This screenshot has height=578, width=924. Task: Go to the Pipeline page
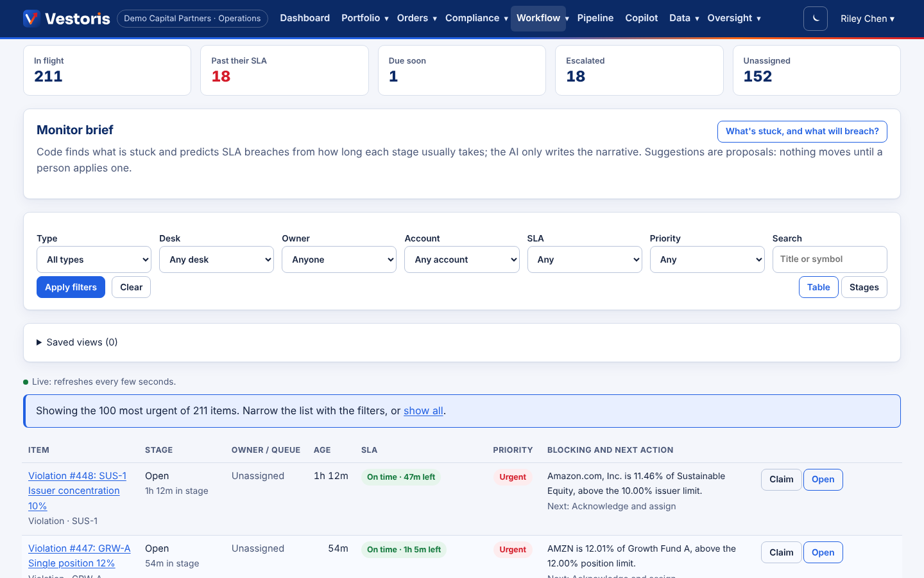tap(595, 18)
